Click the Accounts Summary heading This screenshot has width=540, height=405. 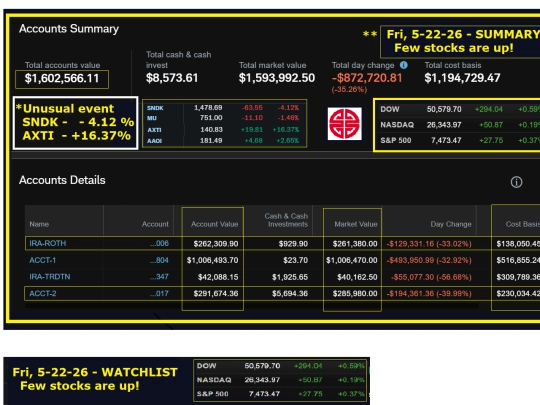click(69, 29)
